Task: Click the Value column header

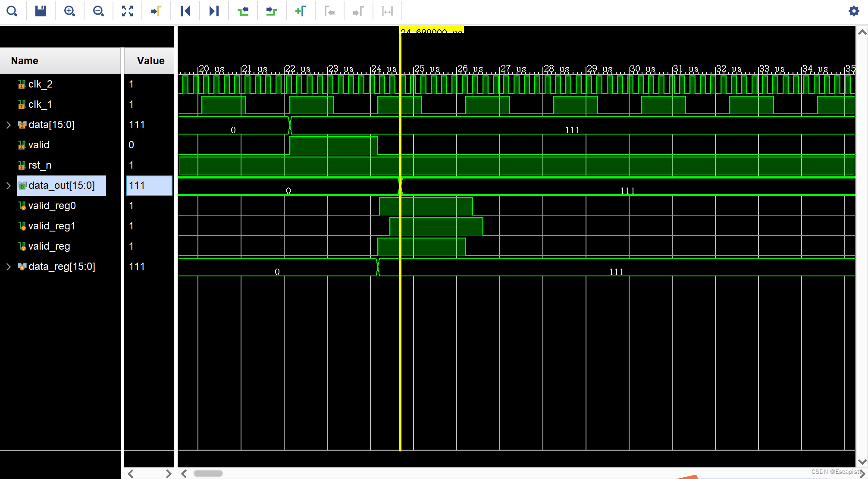Action: (x=149, y=61)
